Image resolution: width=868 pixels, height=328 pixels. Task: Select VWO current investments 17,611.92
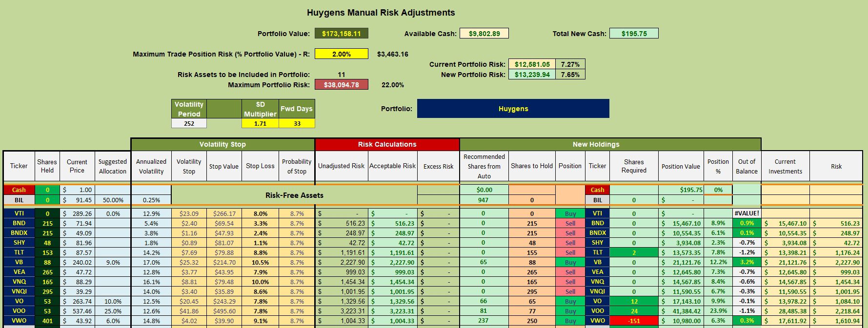(785, 321)
